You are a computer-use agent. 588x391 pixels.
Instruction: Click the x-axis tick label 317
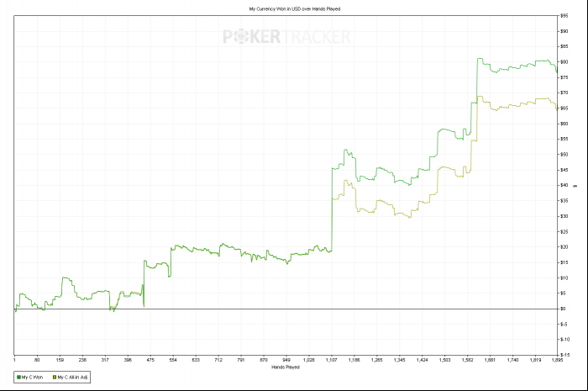105,360
